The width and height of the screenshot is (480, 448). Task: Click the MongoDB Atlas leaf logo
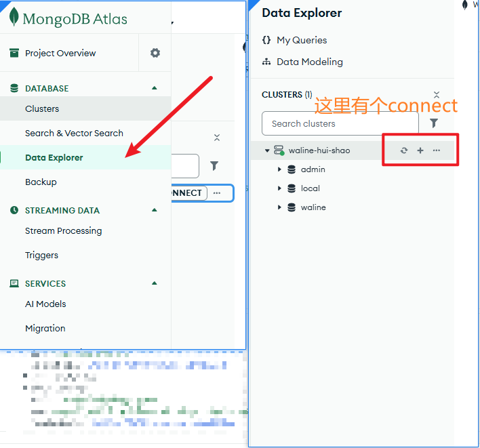(x=14, y=17)
